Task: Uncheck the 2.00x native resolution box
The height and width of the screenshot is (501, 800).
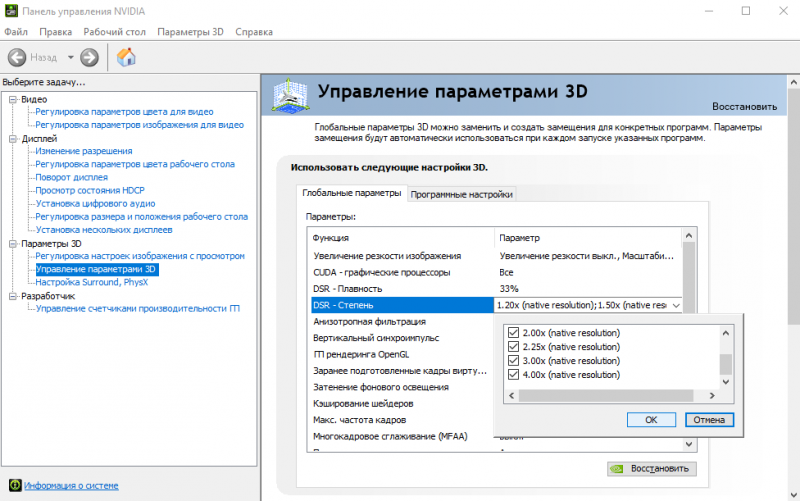Action: (513, 333)
